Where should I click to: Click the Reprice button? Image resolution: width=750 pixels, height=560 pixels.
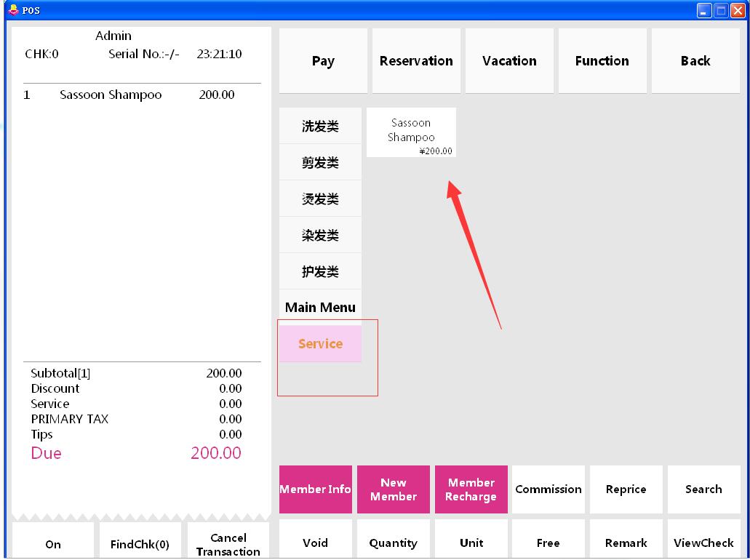click(x=626, y=489)
